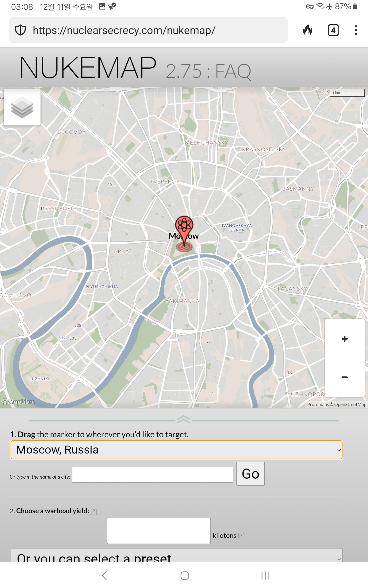This screenshot has width=368, height=588.
Task: Expand the yield preset dropdown
Action: click(x=177, y=556)
